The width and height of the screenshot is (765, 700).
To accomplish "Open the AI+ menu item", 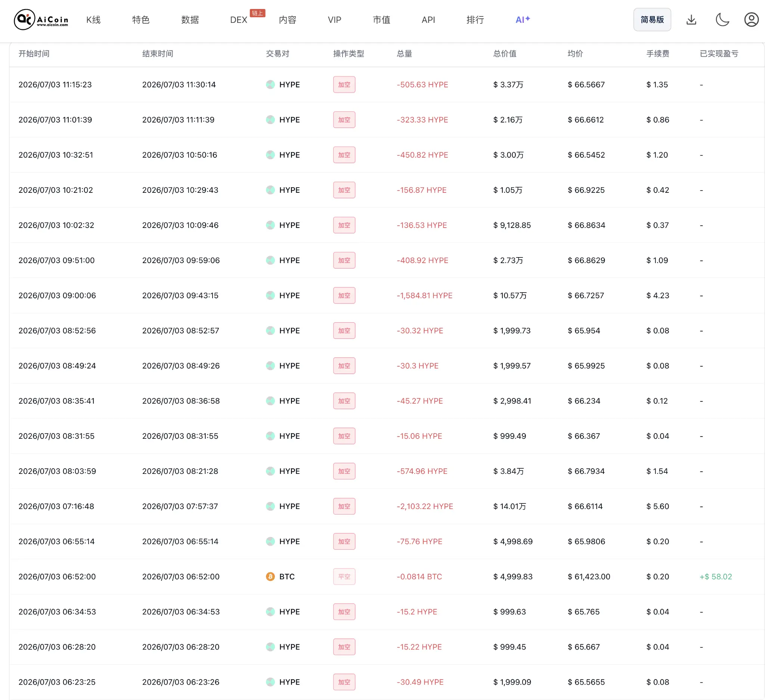I will pos(523,19).
